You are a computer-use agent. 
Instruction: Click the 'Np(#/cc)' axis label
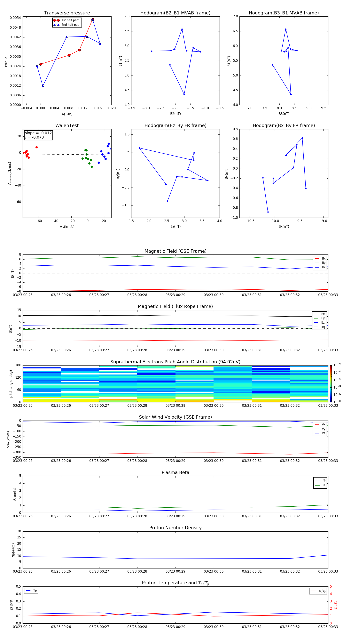click(x=13, y=550)
